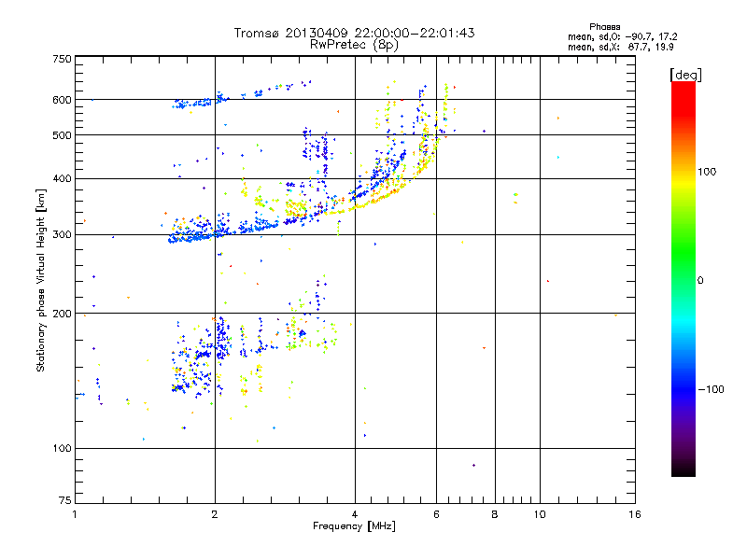The height and width of the screenshot is (560, 747).
Task: Click the x-axis tick label '2'
Action: click(x=215, y=514)
